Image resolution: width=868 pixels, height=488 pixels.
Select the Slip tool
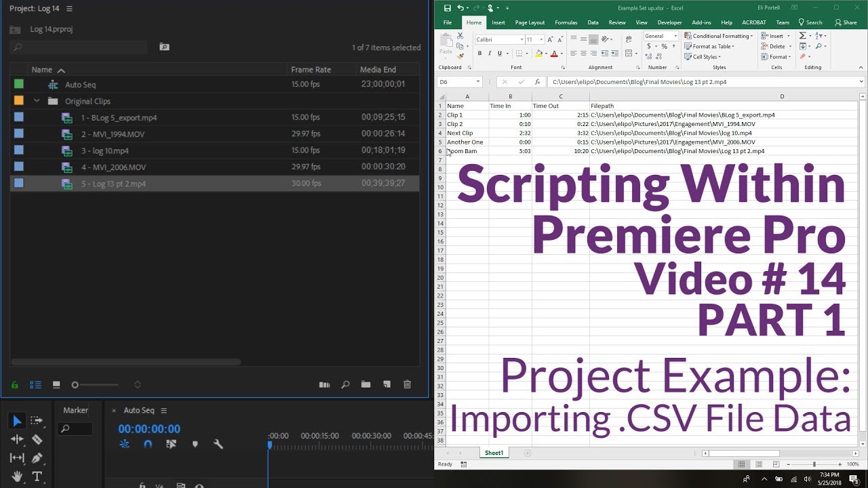tap(17, 458)
